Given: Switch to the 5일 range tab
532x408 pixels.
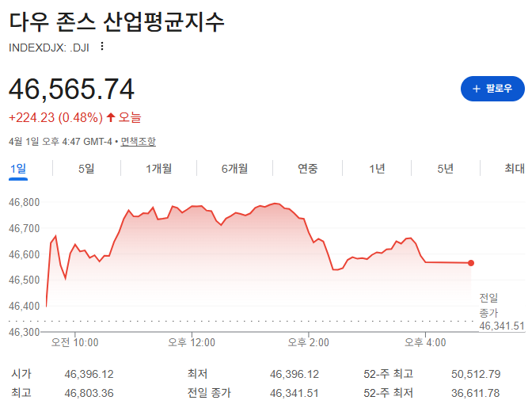Looking at the screenshot, I should tap(86, 168).
